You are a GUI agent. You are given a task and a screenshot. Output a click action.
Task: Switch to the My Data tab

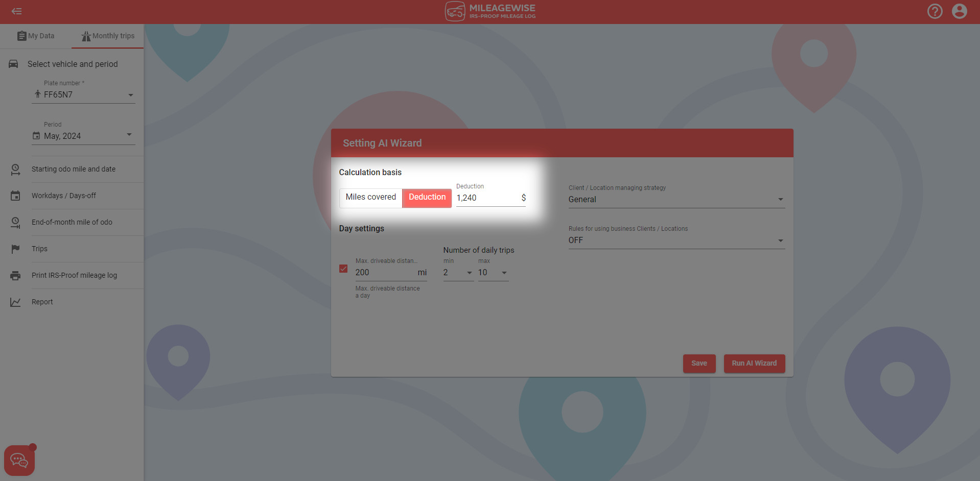point(36,36)
